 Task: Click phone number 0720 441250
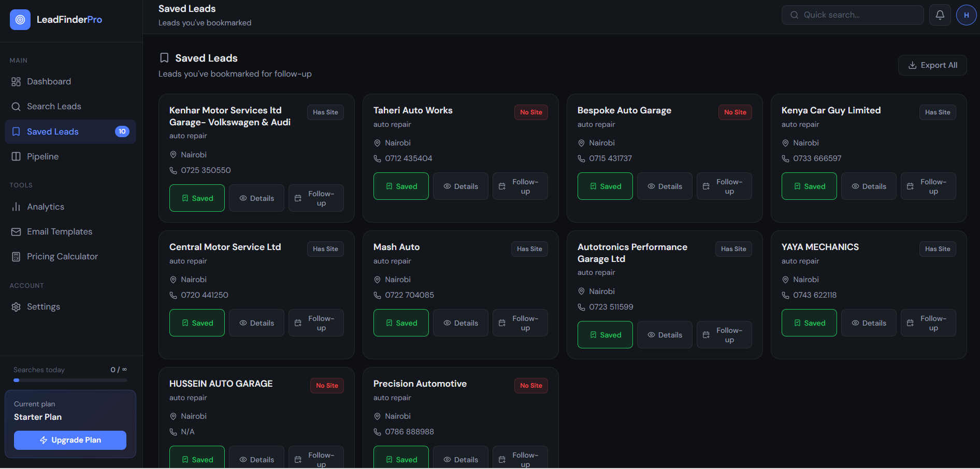click(x=205, y=295)
